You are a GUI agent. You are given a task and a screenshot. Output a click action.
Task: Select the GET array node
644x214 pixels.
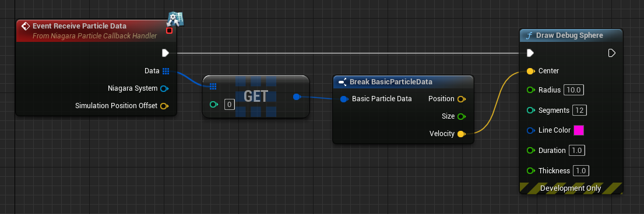tap(255, 97)
